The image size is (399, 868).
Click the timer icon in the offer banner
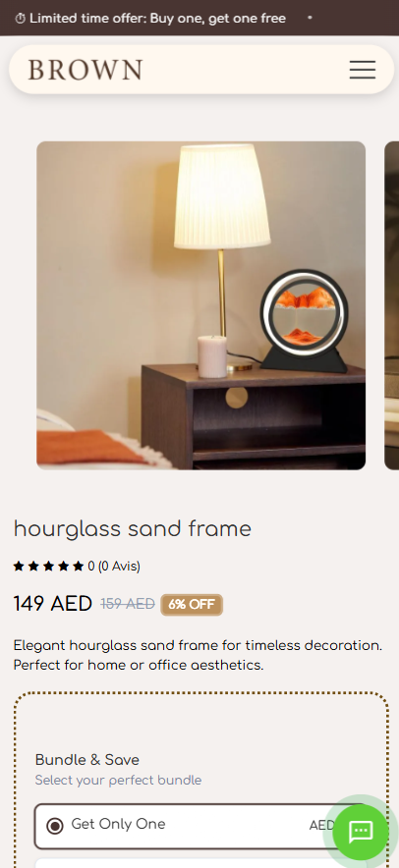coord(20,19)
